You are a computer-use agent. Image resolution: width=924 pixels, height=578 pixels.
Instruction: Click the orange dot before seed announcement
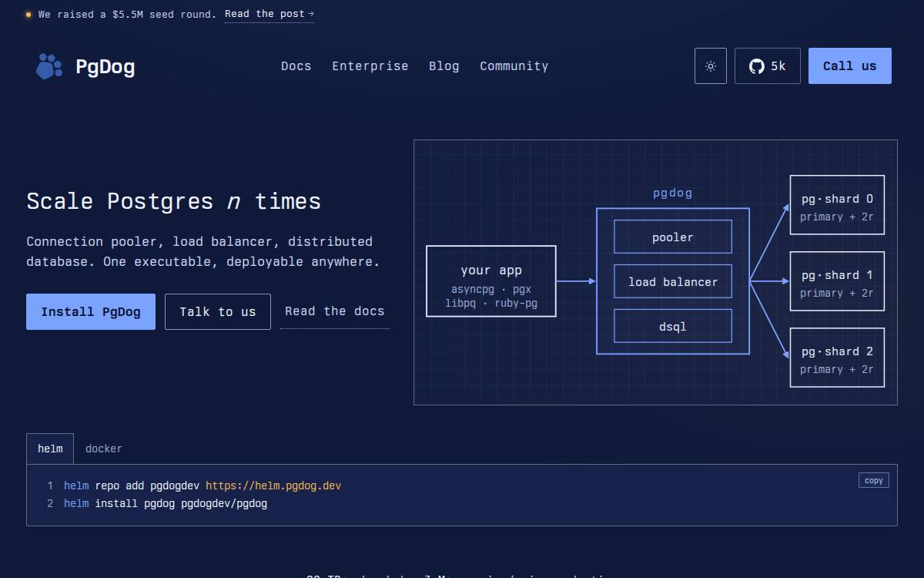point(28,14)
